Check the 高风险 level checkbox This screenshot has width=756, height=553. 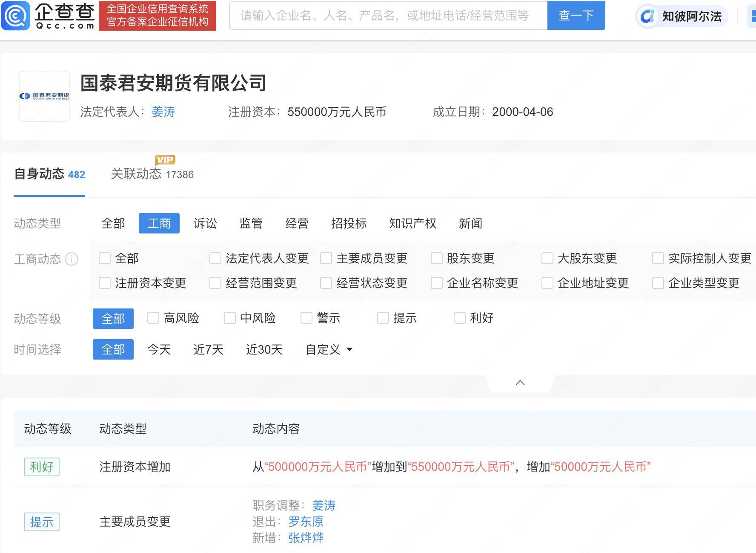pyautogui.click(x=153, y=318)
